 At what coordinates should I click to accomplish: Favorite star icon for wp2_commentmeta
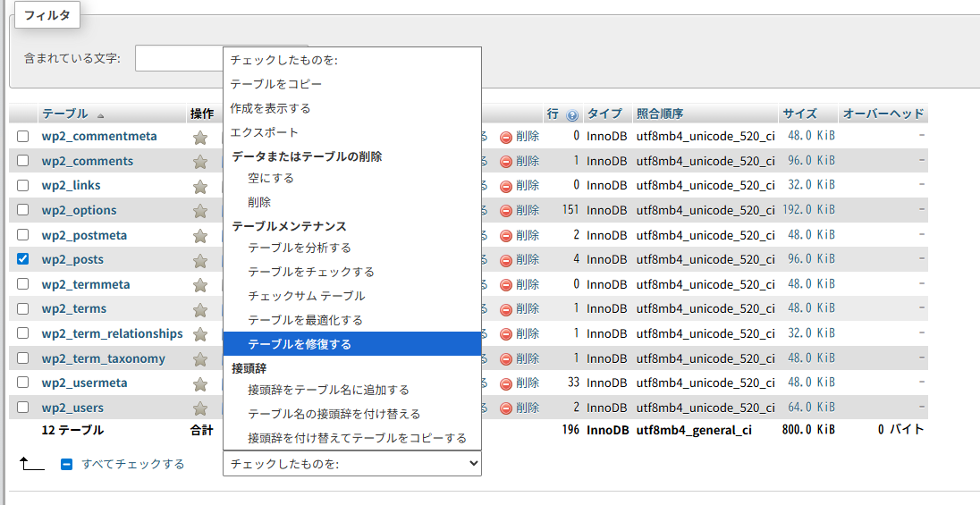tap(200, 137)
